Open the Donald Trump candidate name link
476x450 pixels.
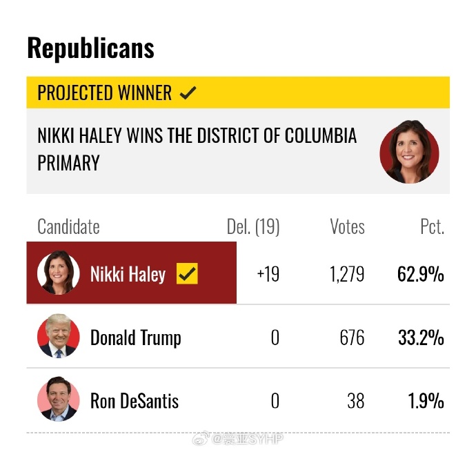[136, 337]
